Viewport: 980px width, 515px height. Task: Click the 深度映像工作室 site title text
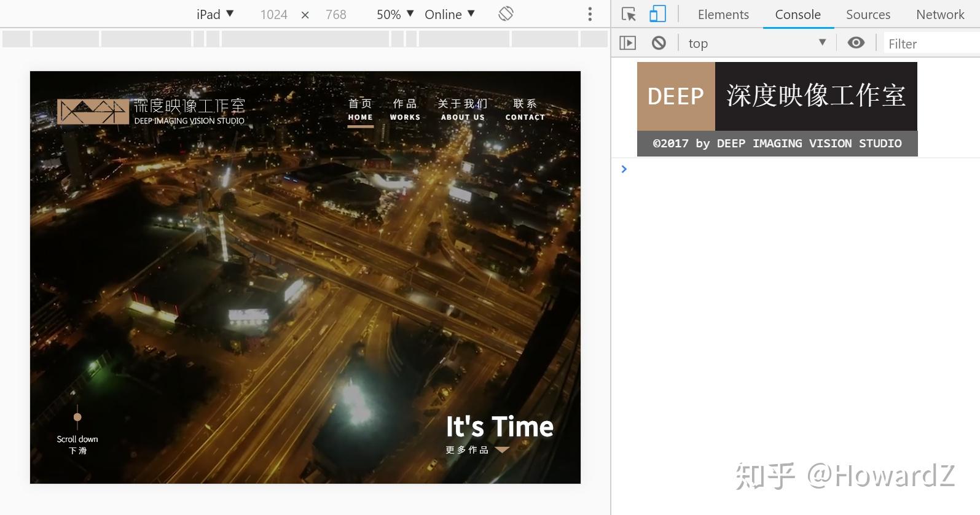click(x=189, y=106)
